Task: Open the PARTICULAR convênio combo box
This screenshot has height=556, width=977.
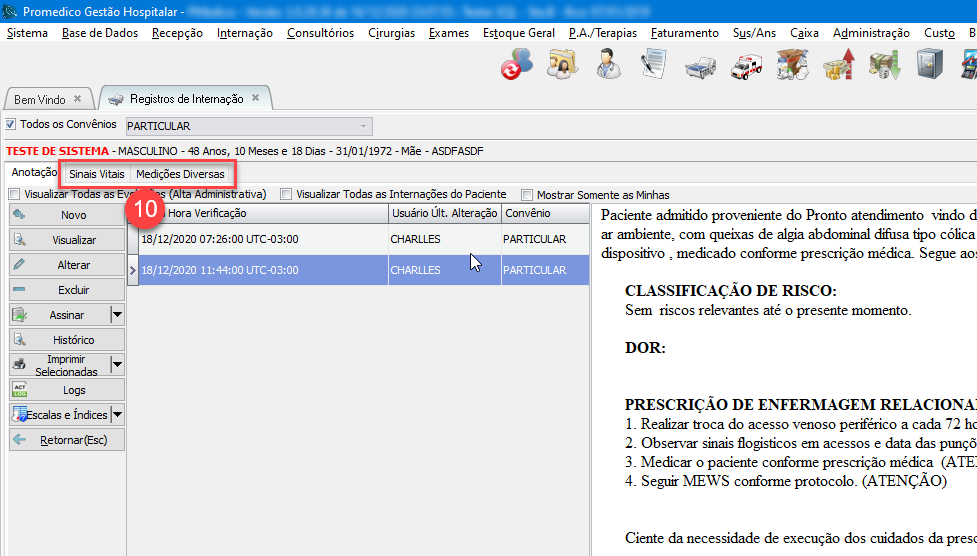Action: pyautogui.click(x=248, y=126)
